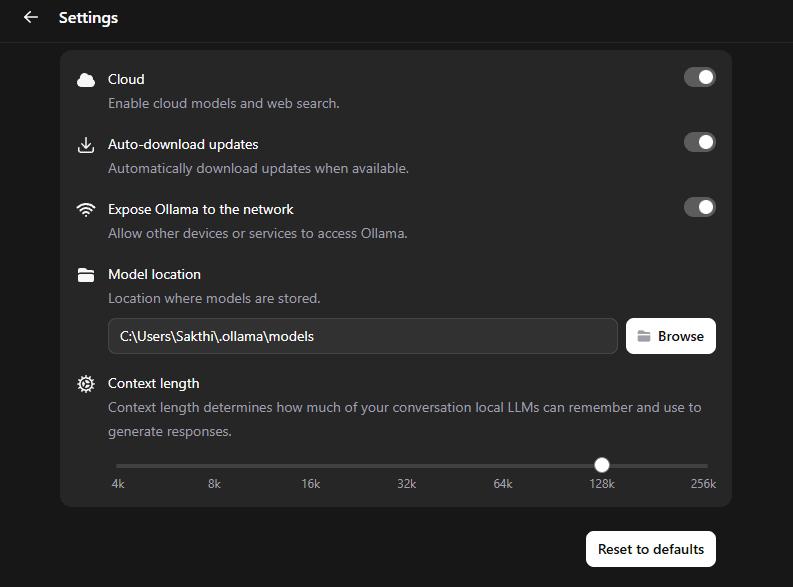Click the Model location folder icon
Image resolution: width=793 pixels, height=587 pixels.
[x=86, y=275]
